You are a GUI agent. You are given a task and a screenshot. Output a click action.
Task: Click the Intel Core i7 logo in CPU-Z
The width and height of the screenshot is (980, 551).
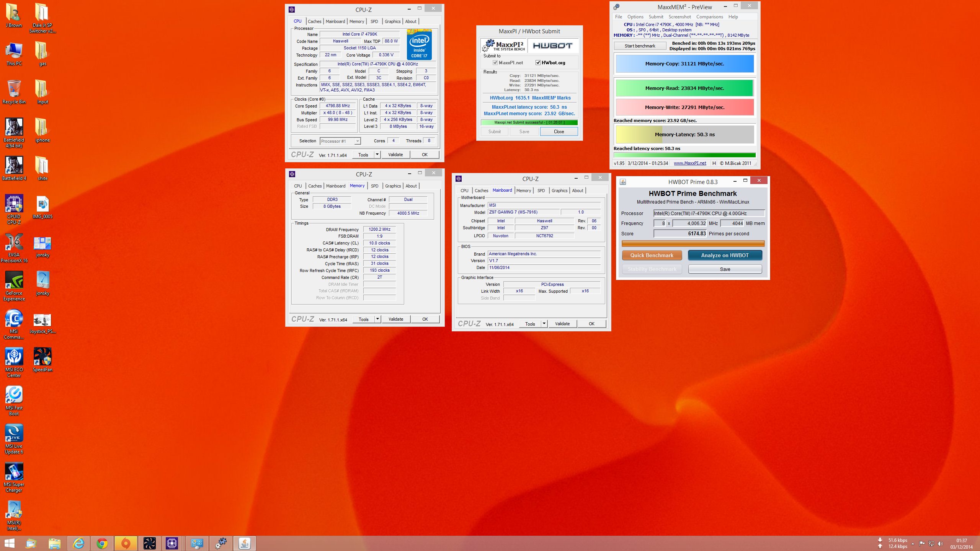click(419, 45)
